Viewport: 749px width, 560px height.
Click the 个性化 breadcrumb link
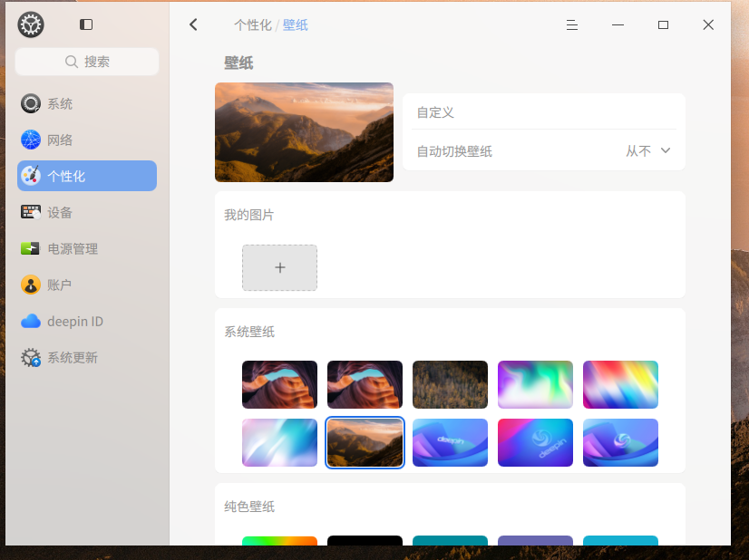(x=253, y=24)
